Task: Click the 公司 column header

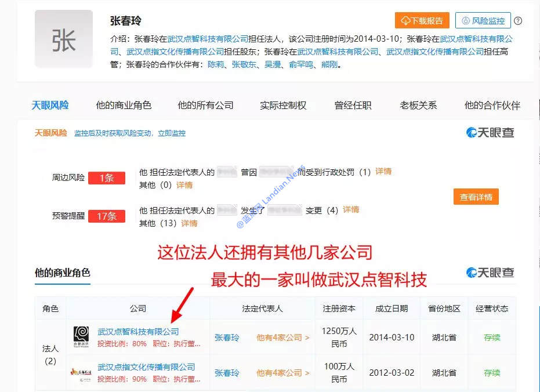Action: click(x=138, y=308)
